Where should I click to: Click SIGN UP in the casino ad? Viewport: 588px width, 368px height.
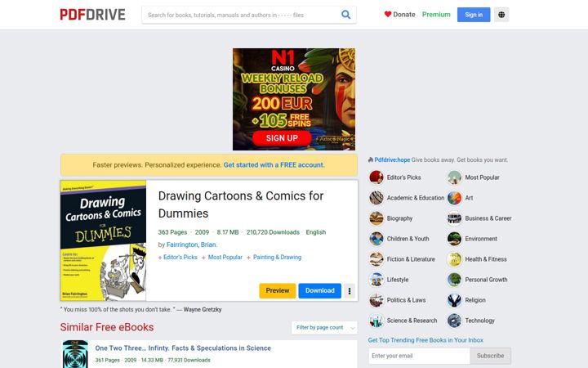click(x=282, y=138)
